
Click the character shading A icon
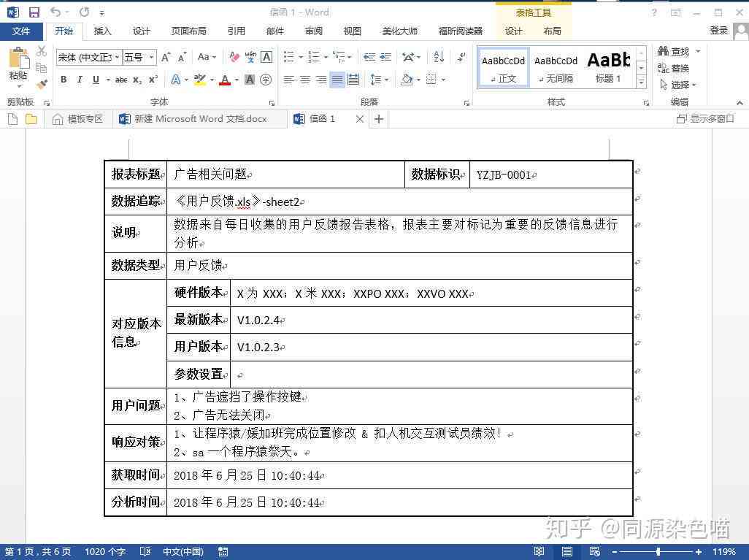coord(250,80)
